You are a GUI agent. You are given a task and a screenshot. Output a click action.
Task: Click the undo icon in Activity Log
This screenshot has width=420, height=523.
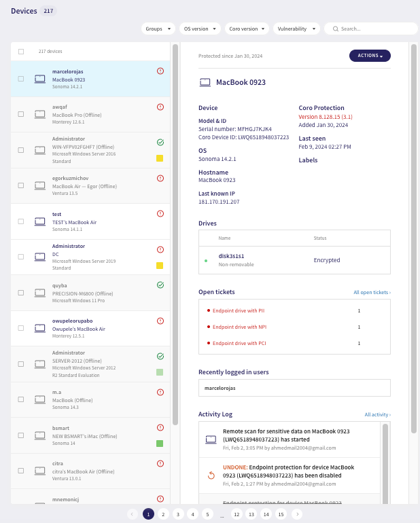point(211,475)
